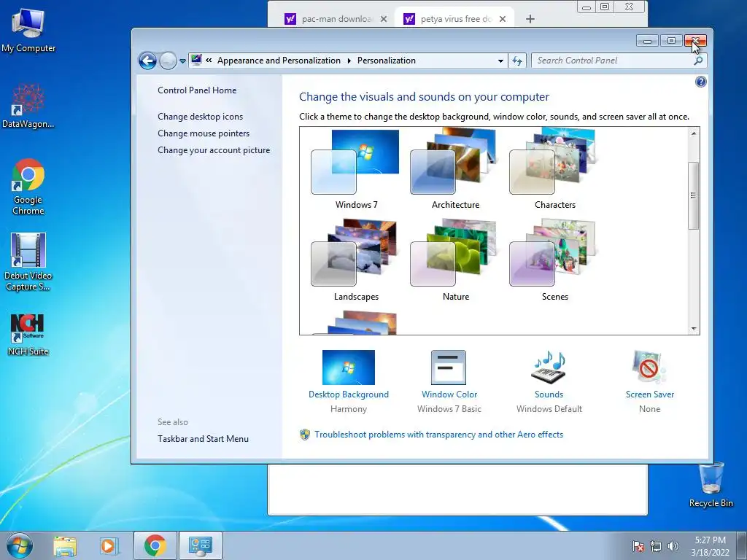Click the Screen Saver link text

(650, 394)
